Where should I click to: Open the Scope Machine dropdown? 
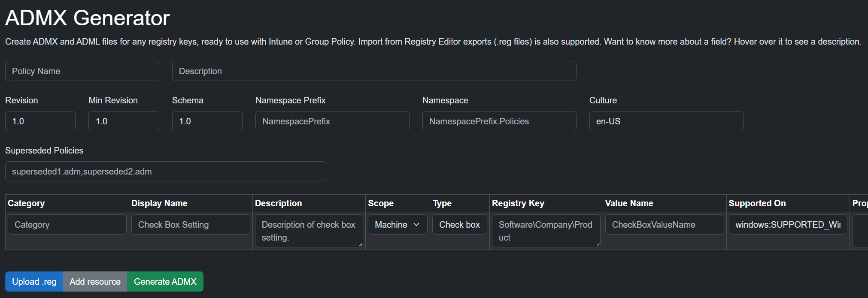pyautogui.click(x=397, y=225)
